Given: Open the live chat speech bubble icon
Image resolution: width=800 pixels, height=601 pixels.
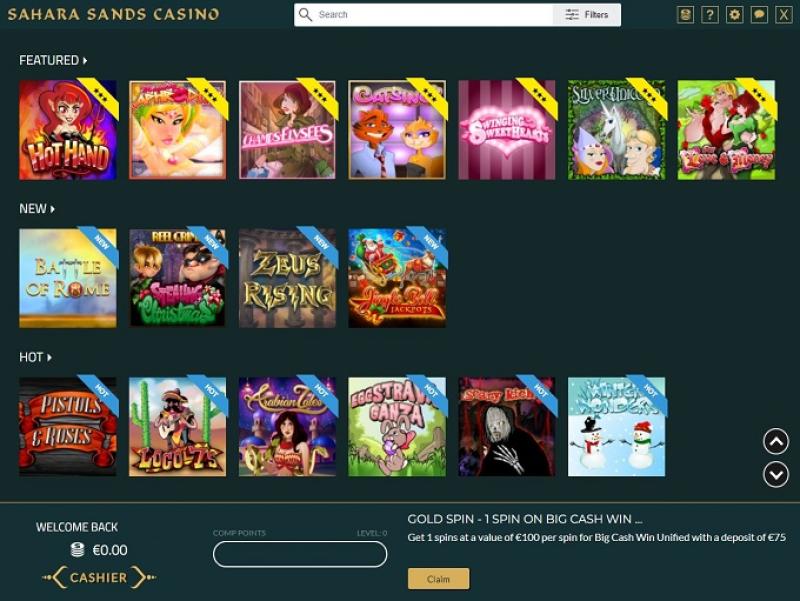Looking at the screenshot, I should pyautogui.click(x=759, y=14).
